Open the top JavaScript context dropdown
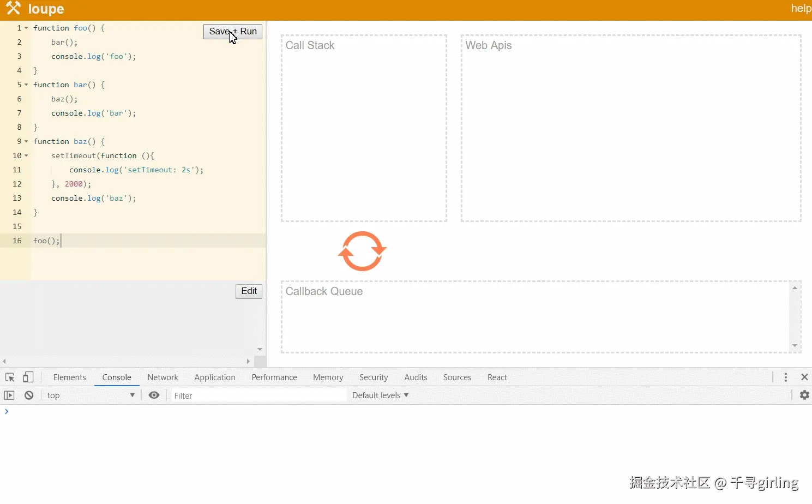812x504 pixels. (91, 395)
